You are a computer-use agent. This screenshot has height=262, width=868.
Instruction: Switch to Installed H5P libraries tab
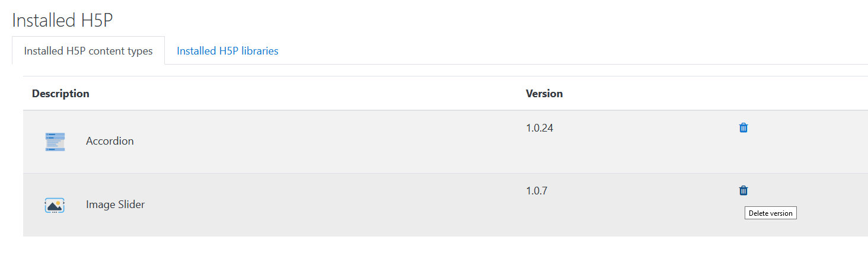click(x=228, y=51)
